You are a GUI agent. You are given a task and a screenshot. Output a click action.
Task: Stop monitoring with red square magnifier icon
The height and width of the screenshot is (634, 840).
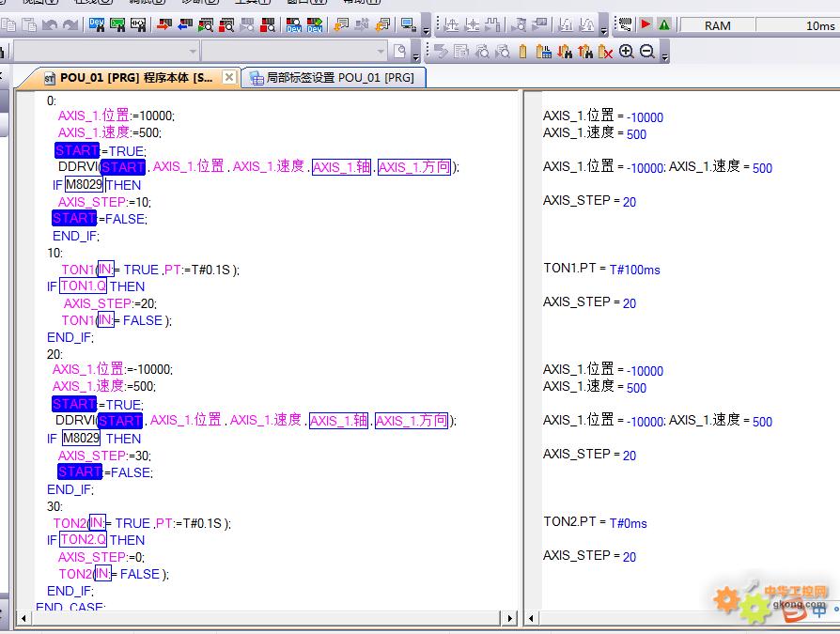click(x=226, y=24)
